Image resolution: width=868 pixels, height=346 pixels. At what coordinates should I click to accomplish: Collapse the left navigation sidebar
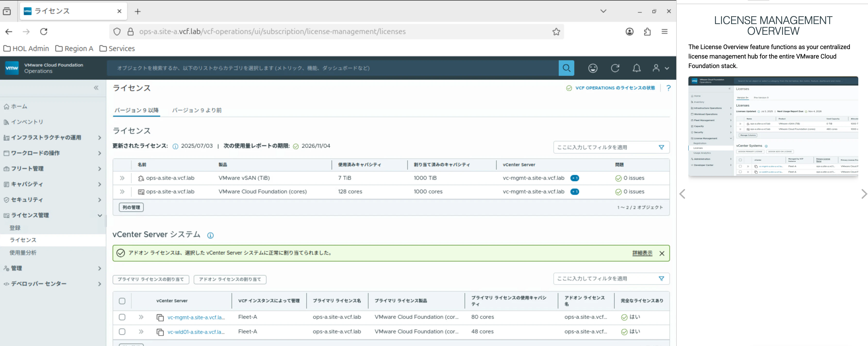click(96, 88)
